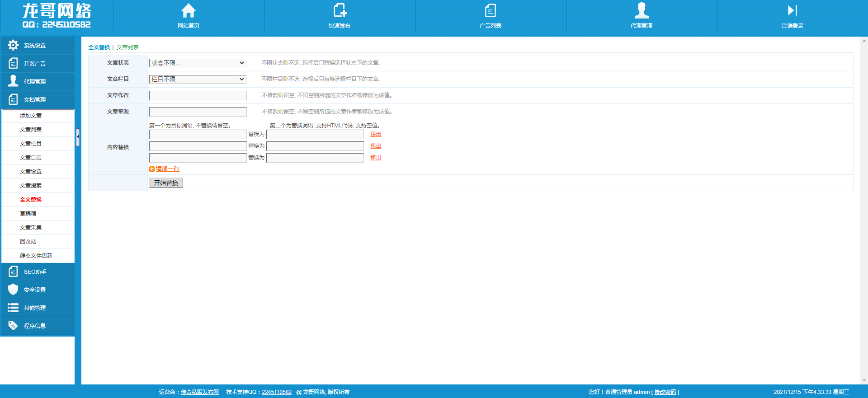Viewport: 868px width, 398px height.
Task: Open the 快速发布 quick publish icon
Action: (340, 10)
